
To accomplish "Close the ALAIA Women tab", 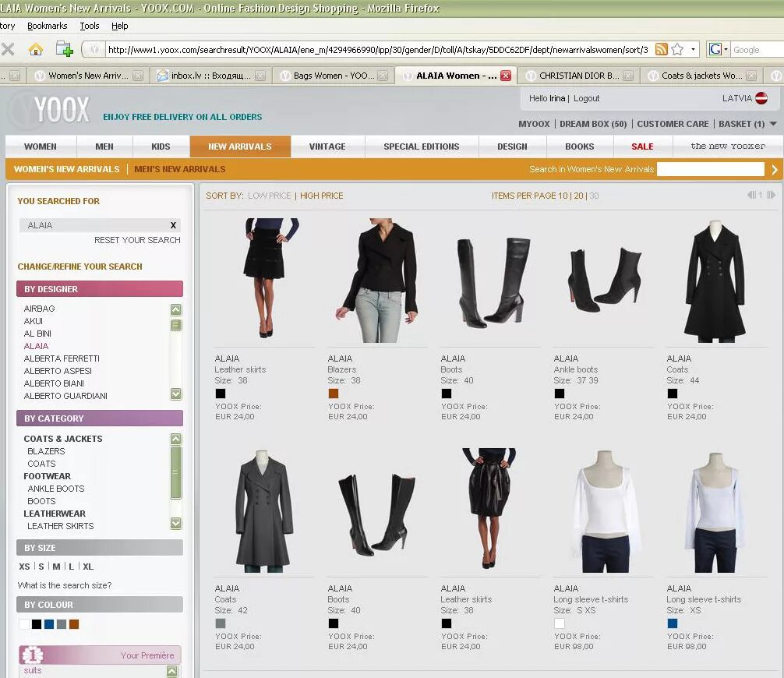I will pos(506,76).
